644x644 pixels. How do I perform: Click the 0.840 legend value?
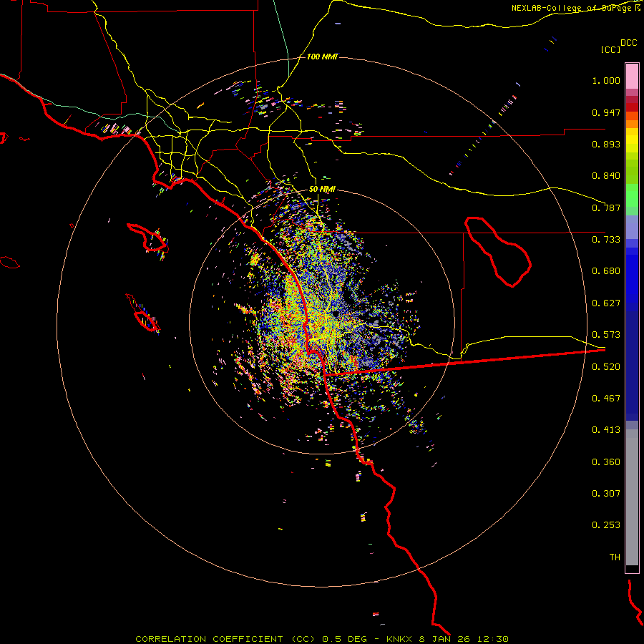606,176
